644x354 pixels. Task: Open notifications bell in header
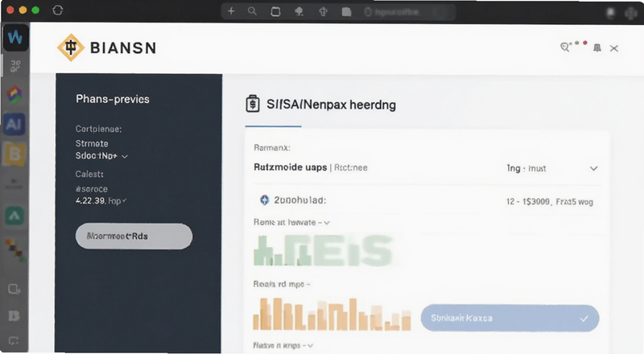point(597,48)
